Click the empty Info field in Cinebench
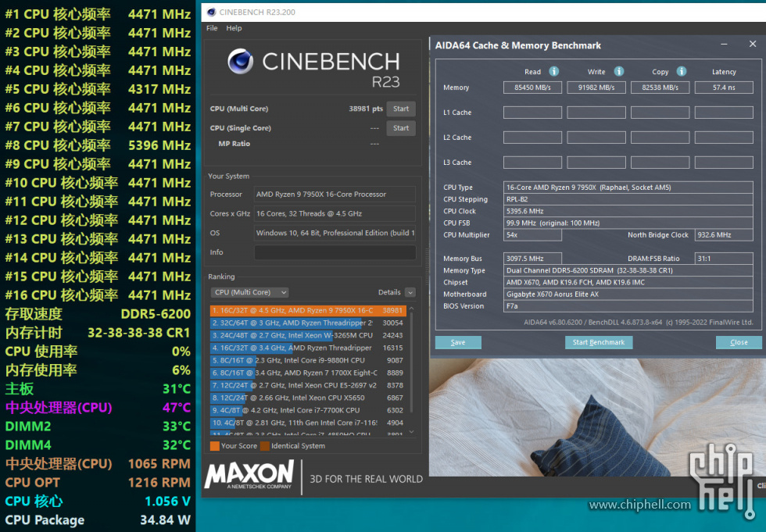The width and height of the screenshot is (766, 532). tap(335, 252)
